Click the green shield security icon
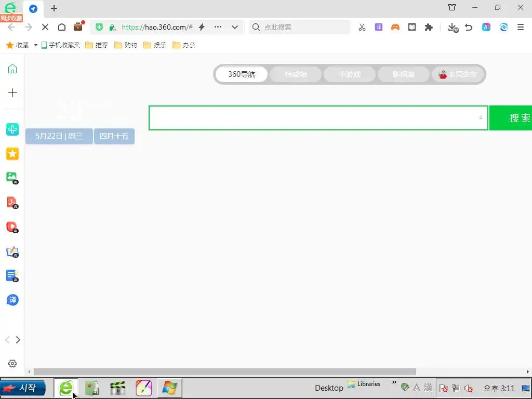This screenshot has width=532, height=399. 99,27
